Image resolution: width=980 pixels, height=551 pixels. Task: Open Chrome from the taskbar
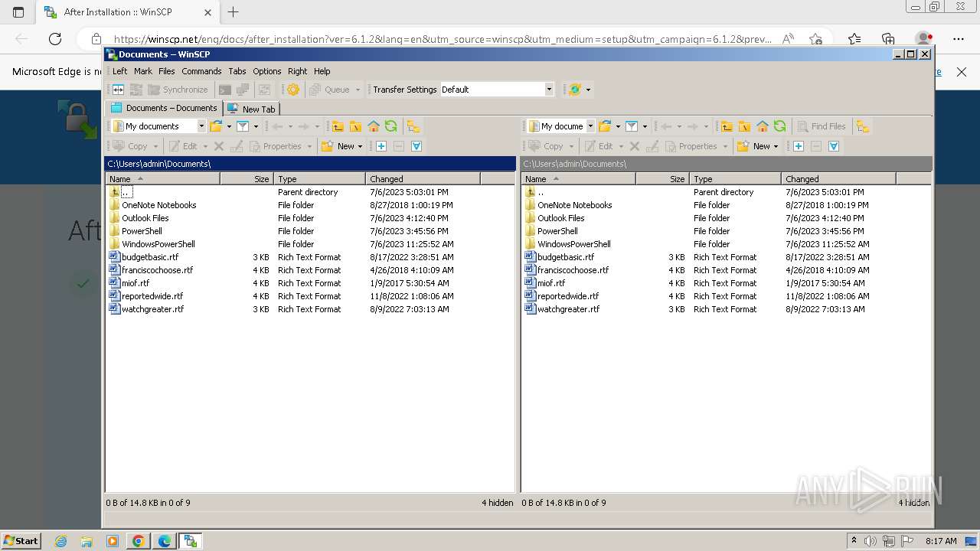(x=139, y=541)
